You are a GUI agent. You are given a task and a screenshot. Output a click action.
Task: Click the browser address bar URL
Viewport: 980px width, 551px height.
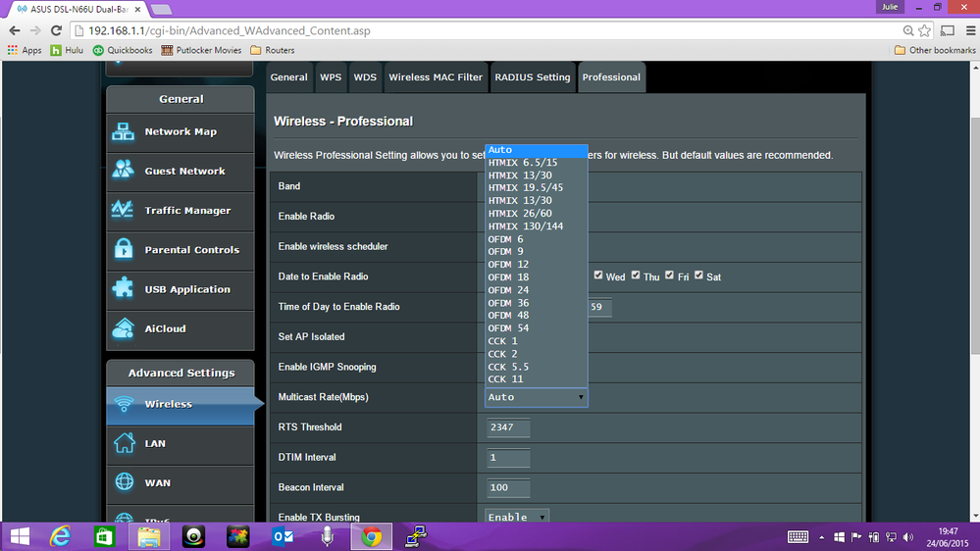click(230, 30)
